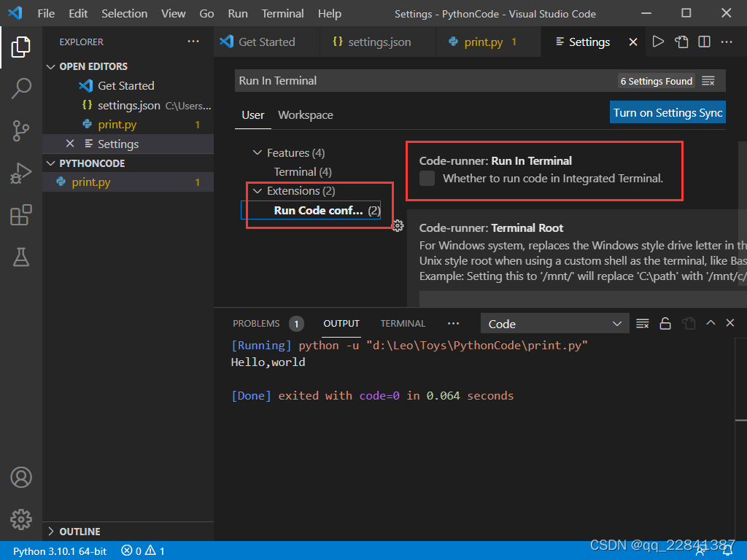Select Get Started in Open Editors
Image resolution: width=747 pixels, height=560 pixels.
(x=128, y=86)
